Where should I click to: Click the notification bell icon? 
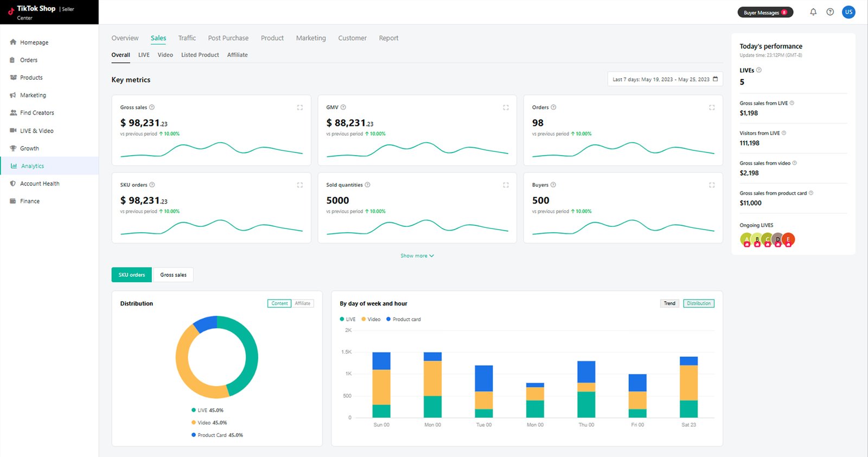(x=813, y=12)
